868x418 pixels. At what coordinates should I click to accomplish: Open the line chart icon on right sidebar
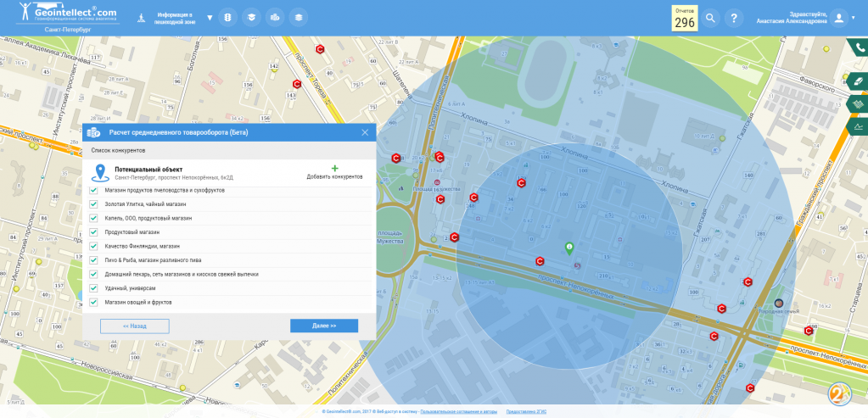(x=859, y=126)
